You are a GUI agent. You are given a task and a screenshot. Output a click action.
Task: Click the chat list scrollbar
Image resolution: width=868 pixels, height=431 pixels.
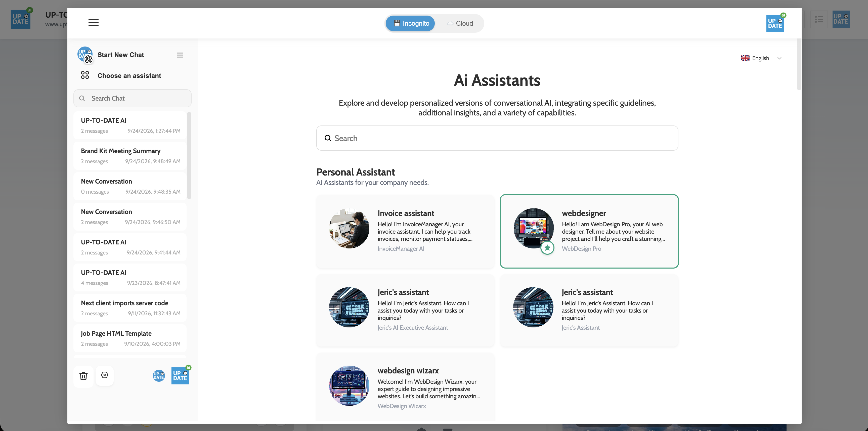click(x=189, y=156)
